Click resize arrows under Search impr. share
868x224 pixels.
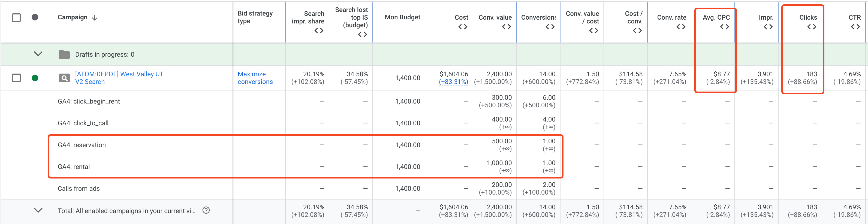[x=319, y=31]
